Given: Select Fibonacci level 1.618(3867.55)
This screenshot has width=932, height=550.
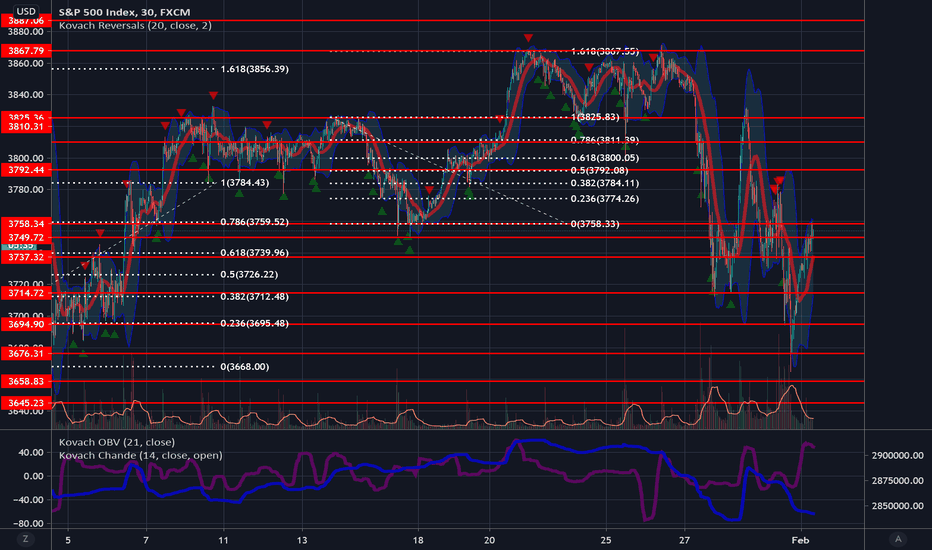Looking at the screenshot, I should coord(605,52).
